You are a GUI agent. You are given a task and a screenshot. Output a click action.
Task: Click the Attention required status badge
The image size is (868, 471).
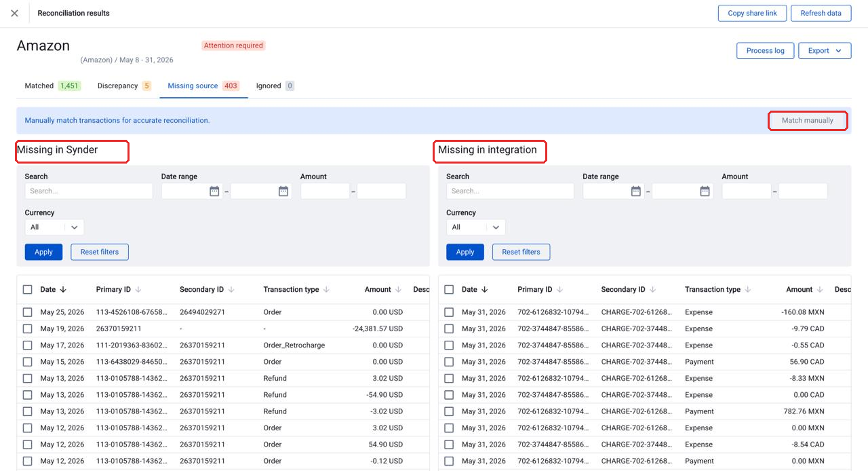coord(233,45)
